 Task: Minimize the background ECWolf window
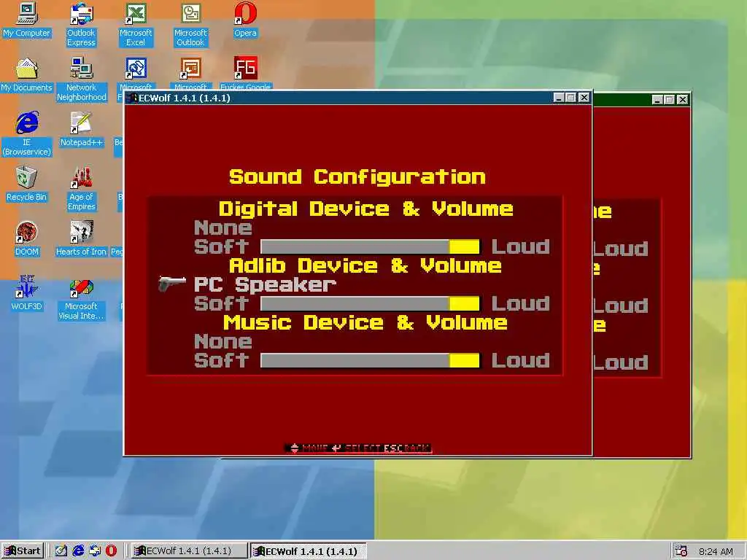[657, 99]
